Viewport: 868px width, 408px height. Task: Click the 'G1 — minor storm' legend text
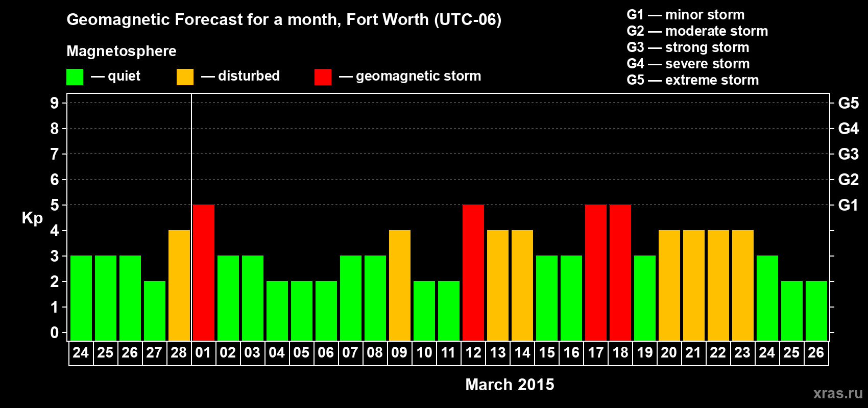[x=686, y=15]
